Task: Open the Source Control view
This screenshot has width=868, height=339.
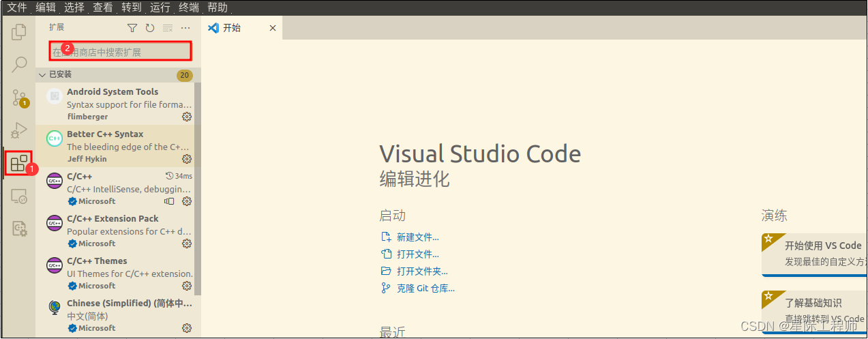Action: click(x=19, y=98)
